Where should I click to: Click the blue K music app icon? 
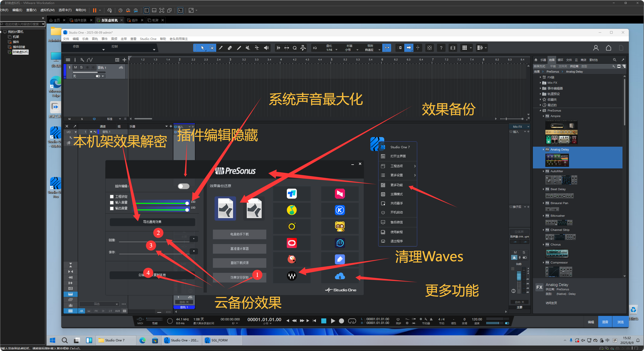click(340, 210)
